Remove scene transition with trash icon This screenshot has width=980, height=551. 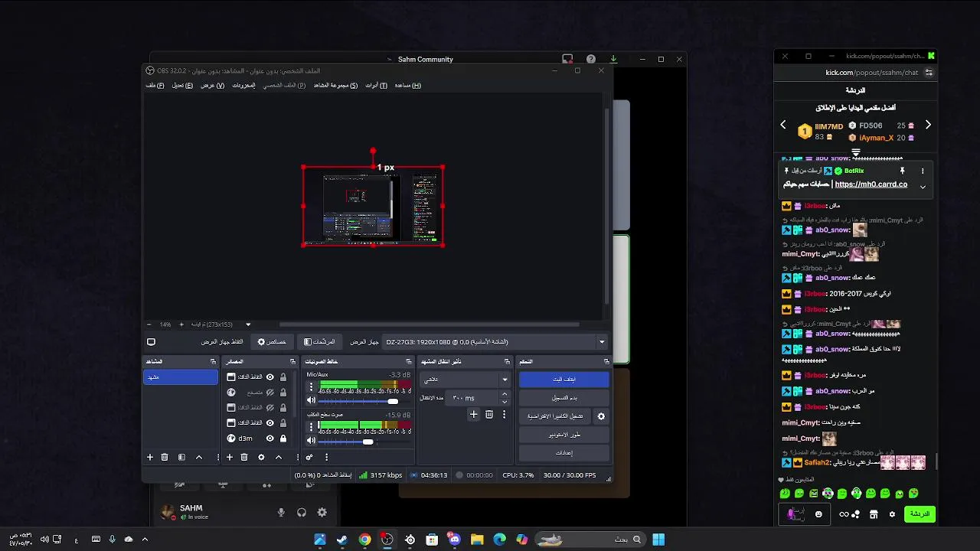click(488, 414)
